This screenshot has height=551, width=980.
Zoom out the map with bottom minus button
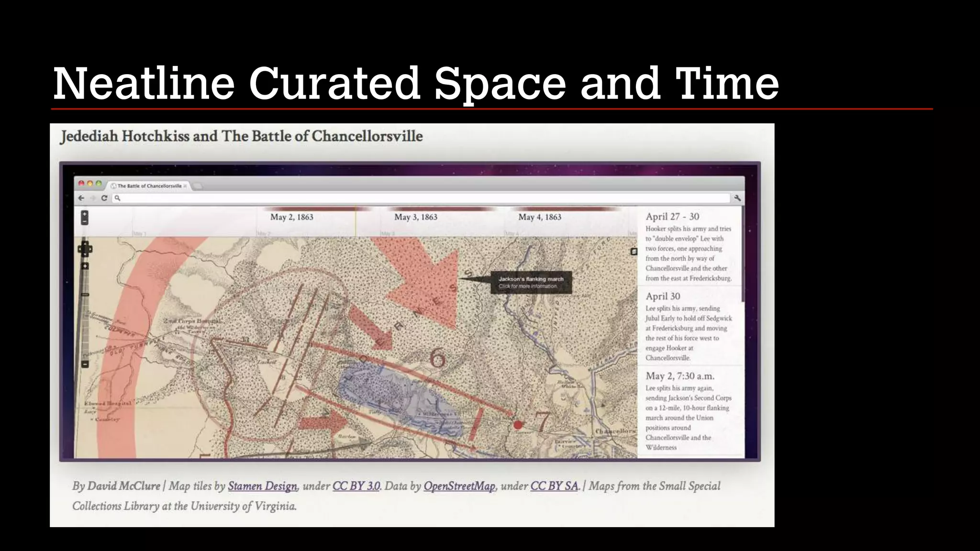(85, 364)
